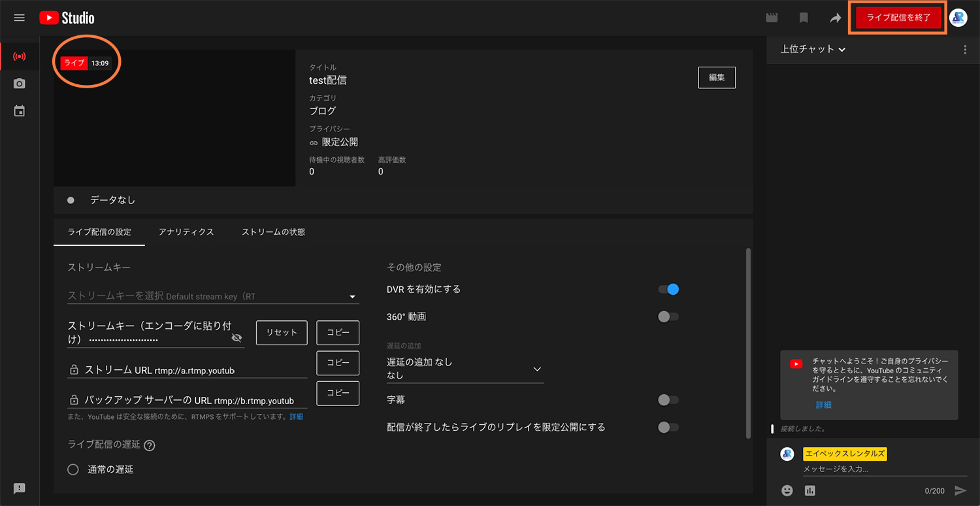
Task: Click the create video clip icon in the toolbar
Action: click(x=772, y=18)
